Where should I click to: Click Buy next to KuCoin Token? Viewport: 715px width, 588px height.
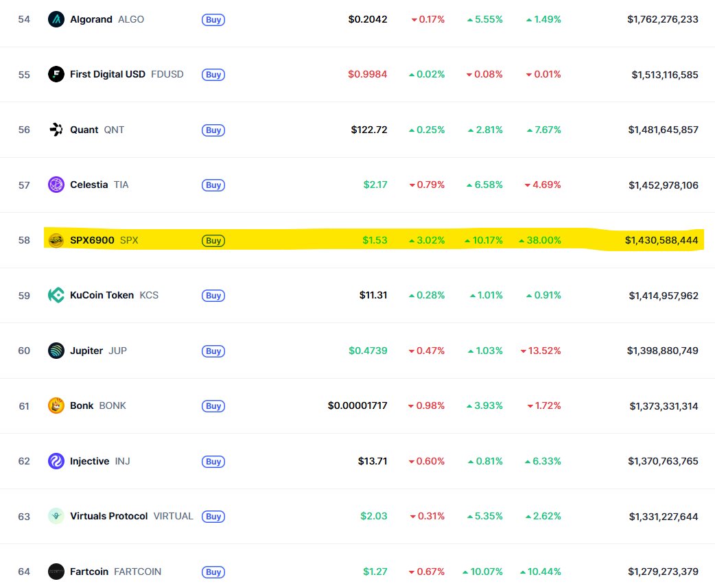click(x=213, y=295)
